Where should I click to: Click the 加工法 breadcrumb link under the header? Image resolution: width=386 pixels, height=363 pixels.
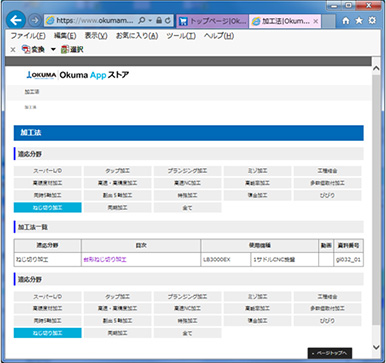(x=32, y=92)
